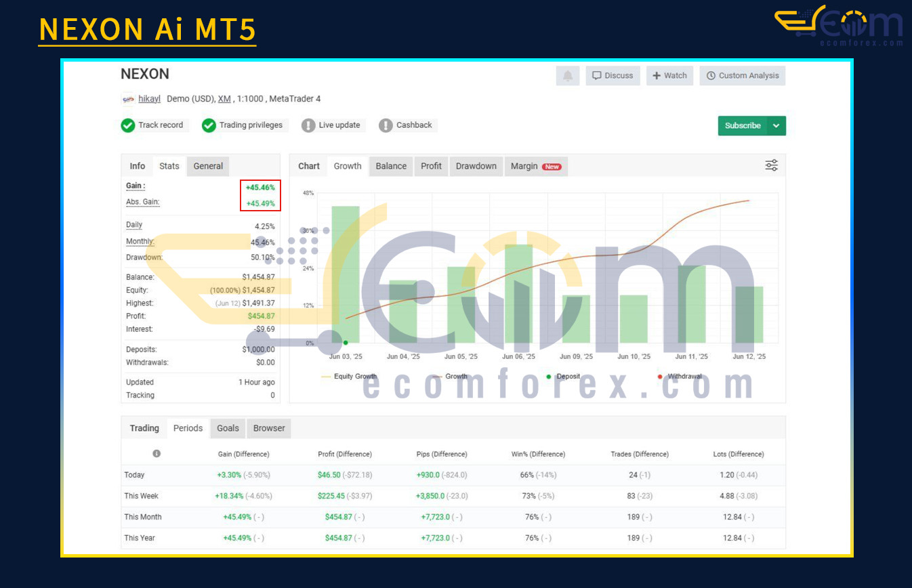
Task: Click the ecomforex logo in the corner
Action: (839, 25)
